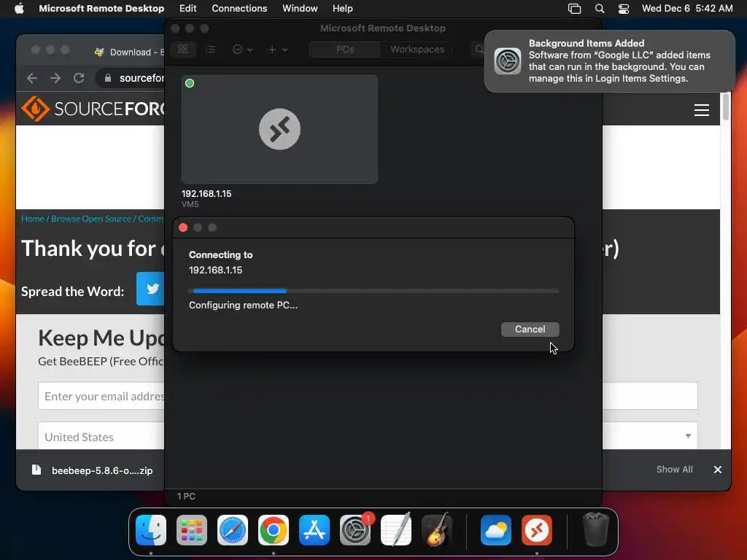
Task: Open Trash from the Dock
Action: click(x=595, y=530)
